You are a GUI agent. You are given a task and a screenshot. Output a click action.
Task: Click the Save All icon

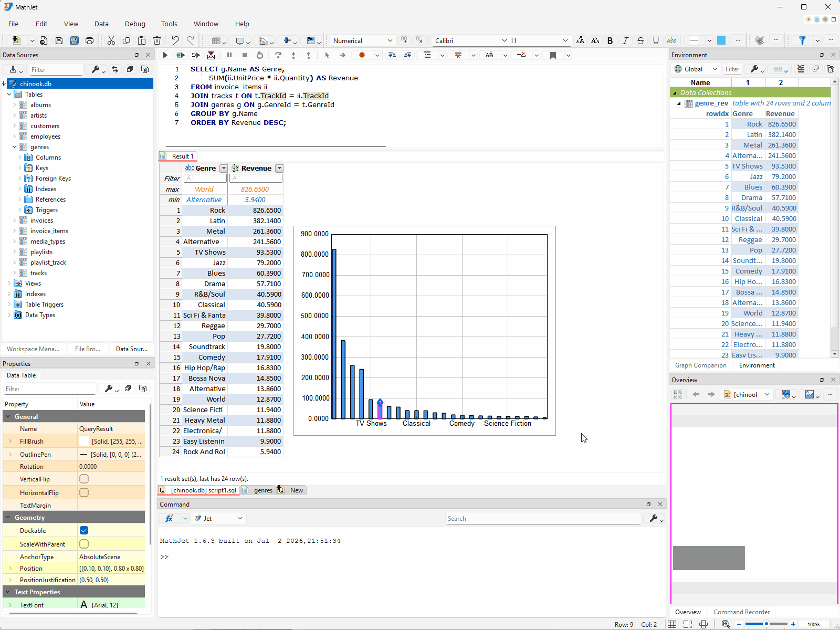pyautogui.click(x=74, y=40)
